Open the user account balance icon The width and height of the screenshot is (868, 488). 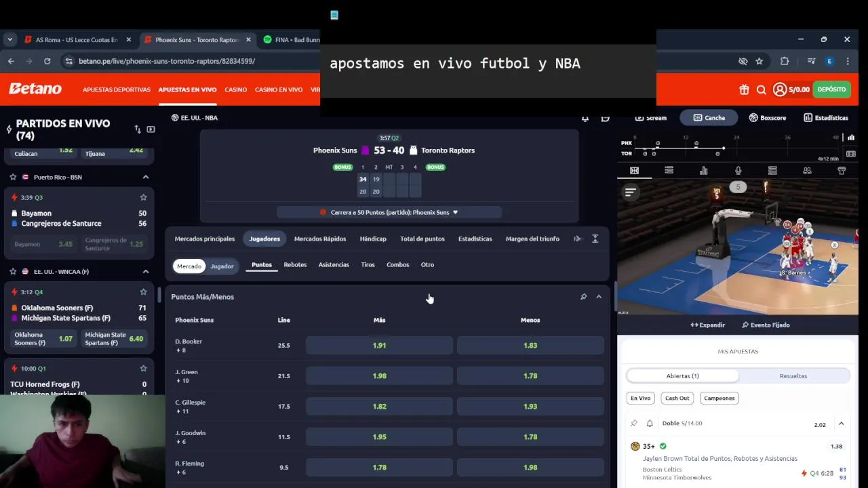pos(780,89)
